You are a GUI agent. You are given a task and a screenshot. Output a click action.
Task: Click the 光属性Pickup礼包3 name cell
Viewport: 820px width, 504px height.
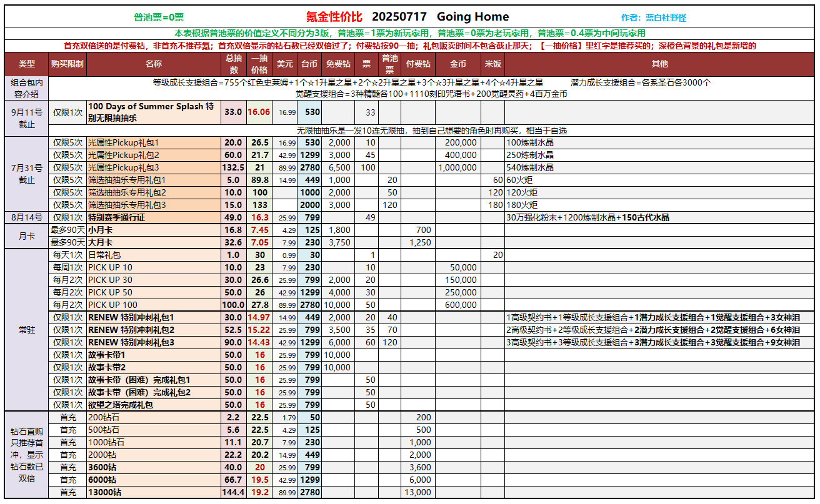point(154,167)
